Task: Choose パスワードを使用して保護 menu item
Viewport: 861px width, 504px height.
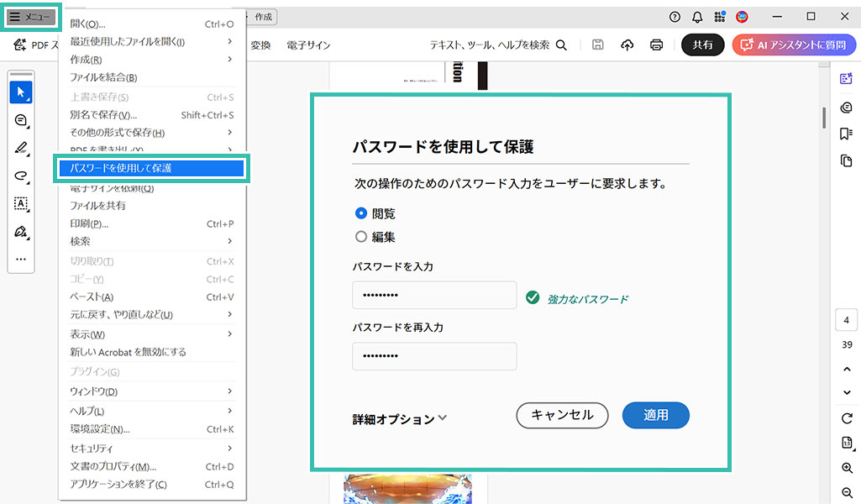Action: pos(151,168)
